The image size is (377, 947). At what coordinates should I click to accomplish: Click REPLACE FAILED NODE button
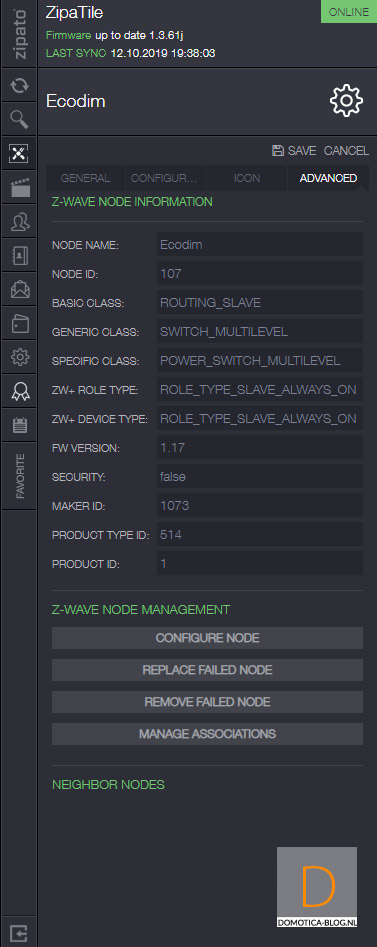[207, 670]
